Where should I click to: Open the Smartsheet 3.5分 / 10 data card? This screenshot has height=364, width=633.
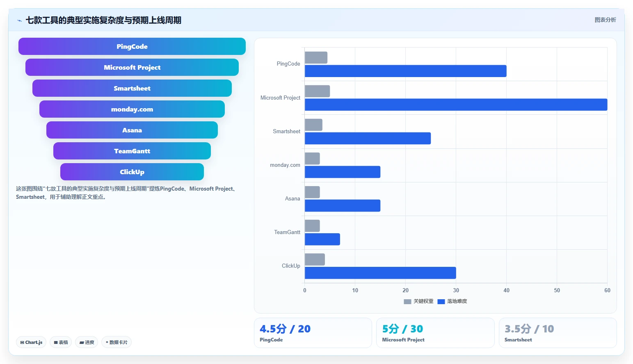pyautogui.click(x=558, y=333)
